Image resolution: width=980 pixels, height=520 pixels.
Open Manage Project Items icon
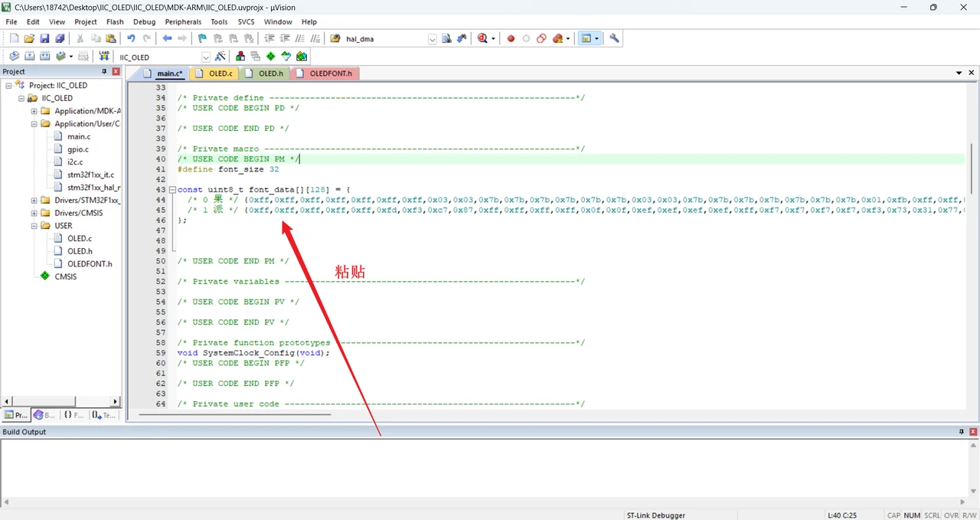tap(240, 57)
